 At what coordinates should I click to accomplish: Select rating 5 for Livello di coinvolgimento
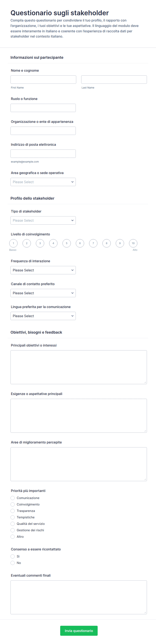pyautogui.click(x=66, y=243)
